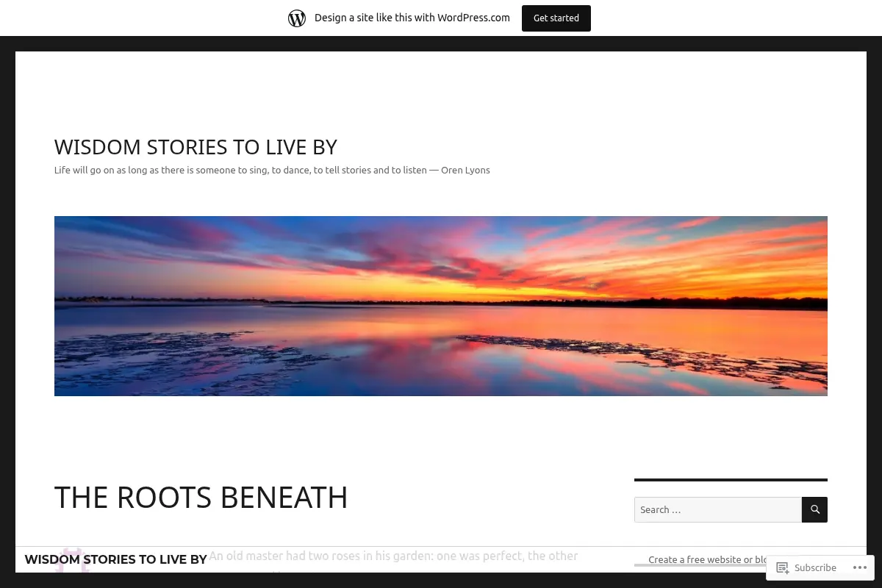Viewport: 882px width, 588px height.
Task: Click the Get started button
Action: coord(556,18)
